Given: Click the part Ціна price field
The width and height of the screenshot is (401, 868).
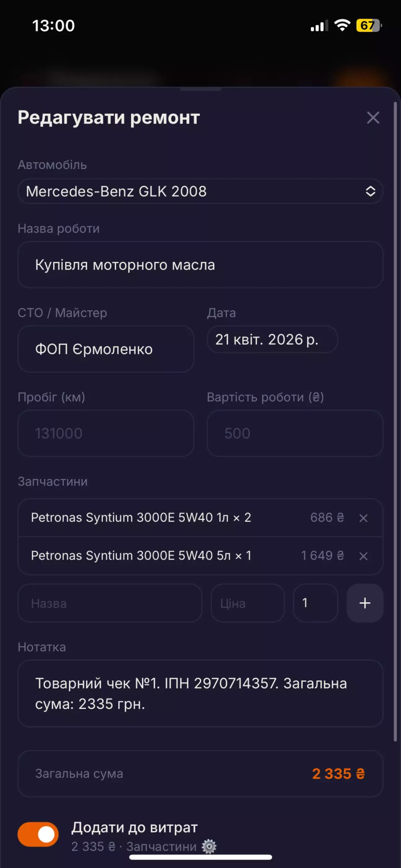Looking at the screenshot, I should coord(248,603).
